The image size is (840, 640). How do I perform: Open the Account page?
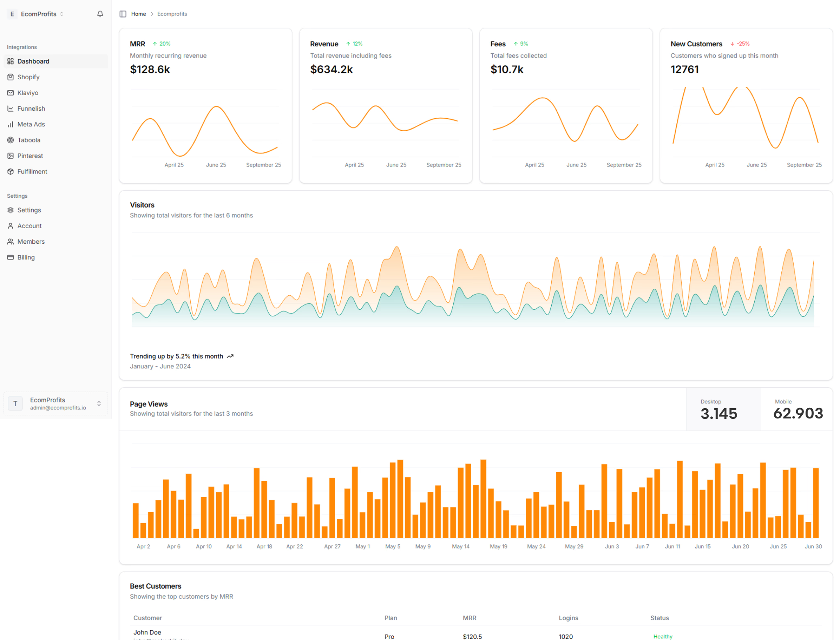click(x=29, y=226)
